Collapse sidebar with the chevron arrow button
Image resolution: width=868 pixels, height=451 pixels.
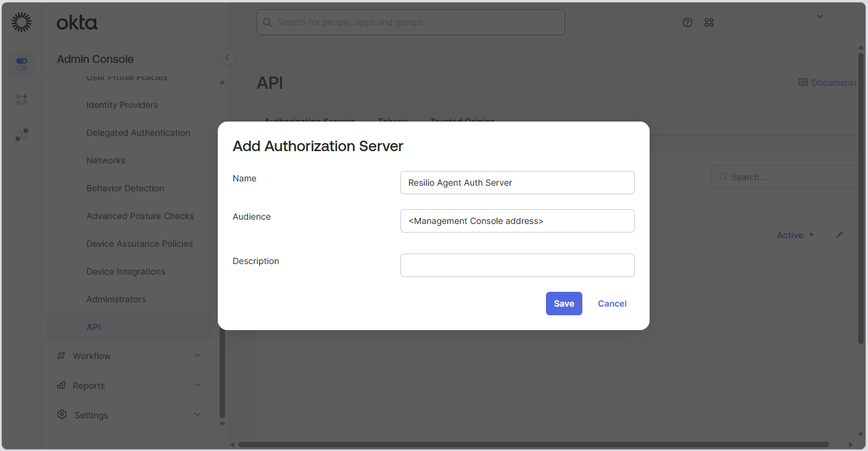click(227, 57)
